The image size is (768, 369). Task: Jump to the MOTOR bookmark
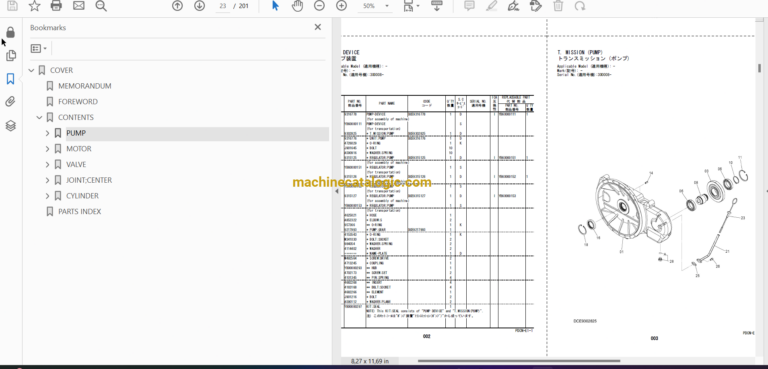[x=79, y=149]
